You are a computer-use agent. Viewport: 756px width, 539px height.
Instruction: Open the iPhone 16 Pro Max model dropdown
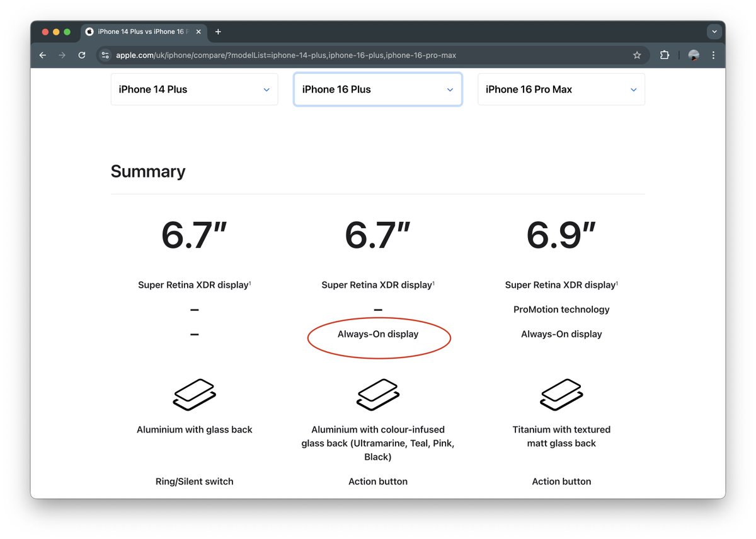pos(561,90)
